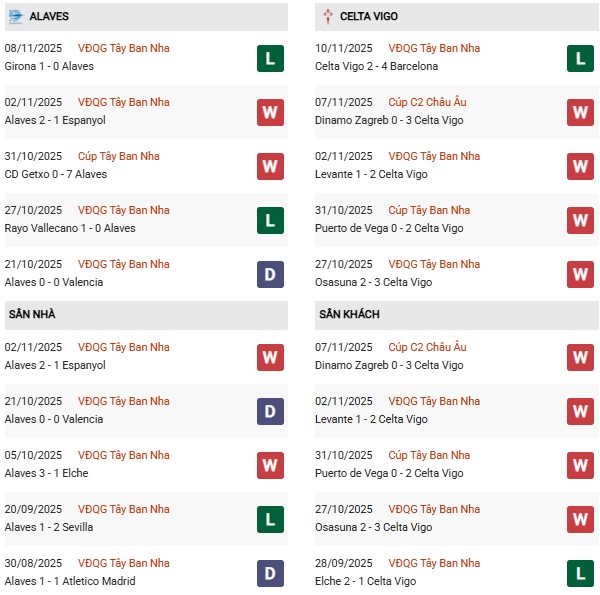Click L badge for Rayo Vallecano 1 - 0 Alaves

[x=270, y=220]
